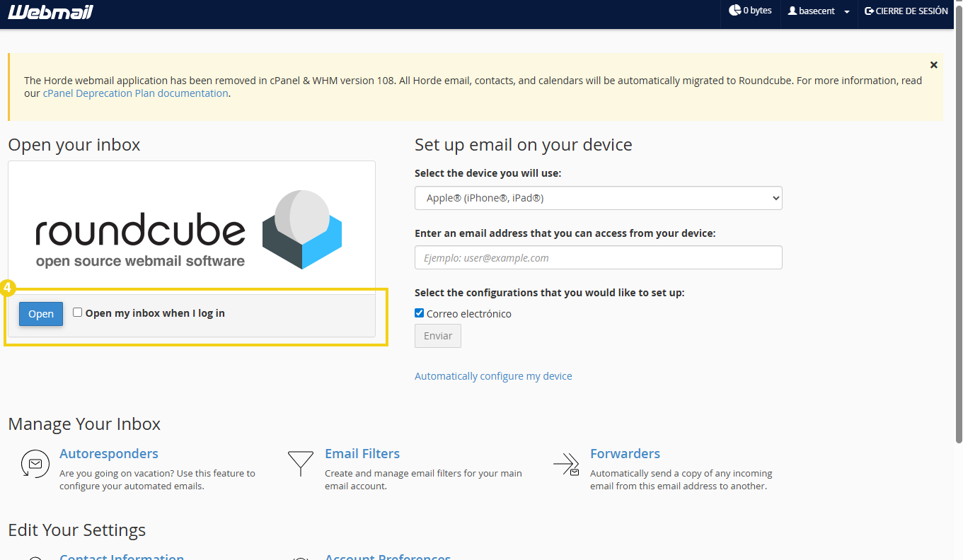
Task: Click the Manage Your Inbox heading
Action: [84, 424]
